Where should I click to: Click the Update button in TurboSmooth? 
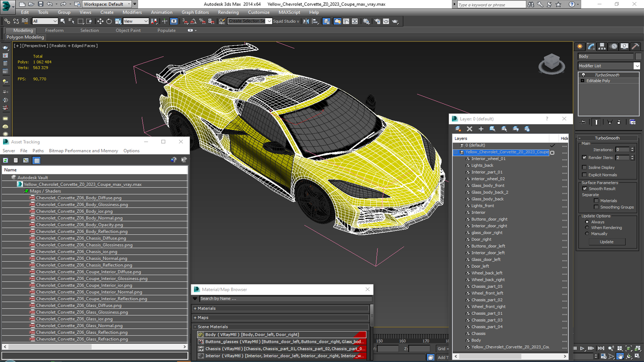(606, 242)
